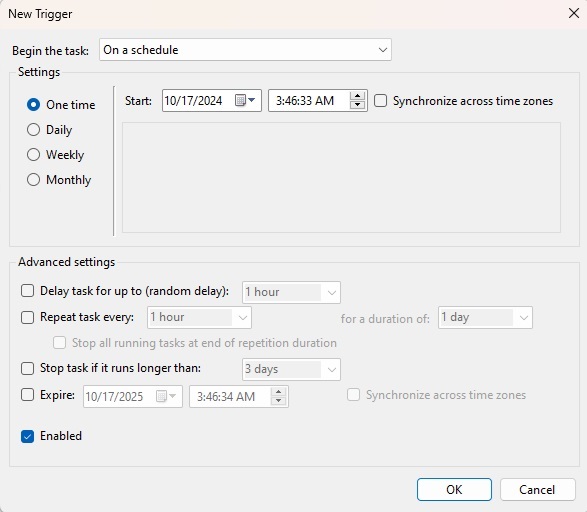Click the Cancel button

[537, 489]
